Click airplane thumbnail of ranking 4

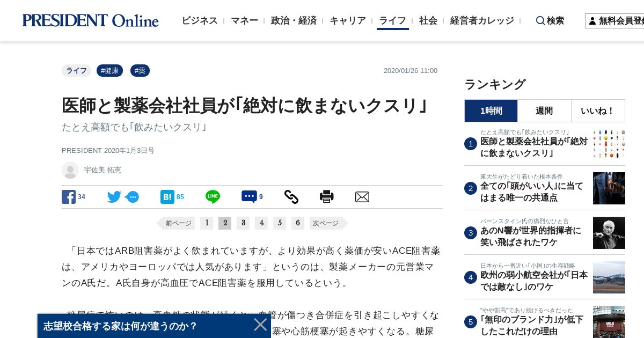tap(609, 277)
